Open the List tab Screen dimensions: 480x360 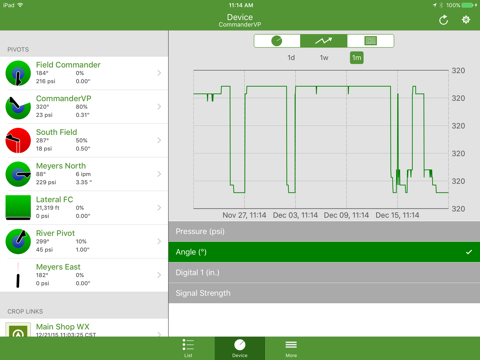point(188,348)
